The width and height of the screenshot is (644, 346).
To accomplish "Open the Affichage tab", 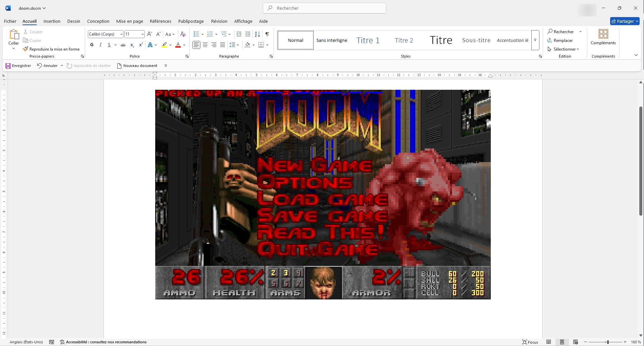I will click(x=243, y=21).
